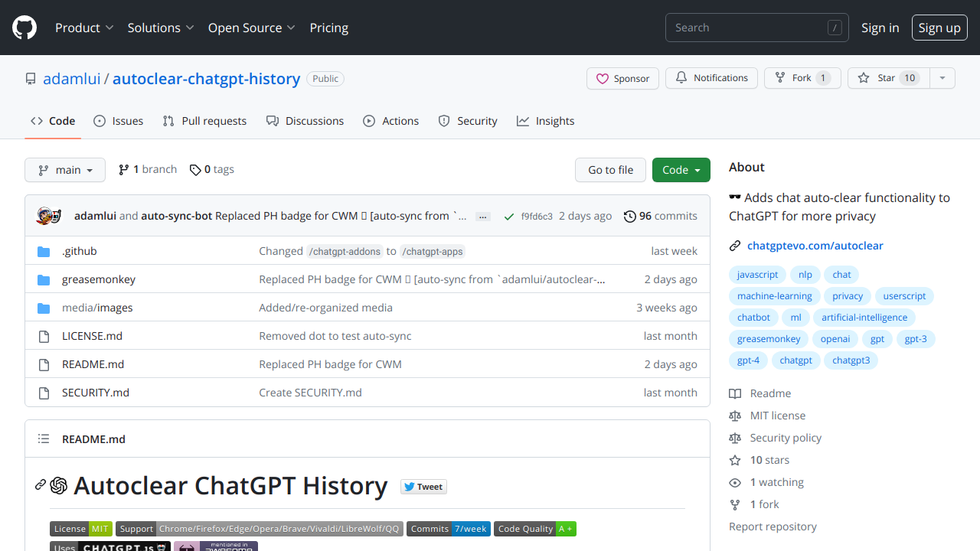Switch to the Pull requests tab

coord(204,121)
